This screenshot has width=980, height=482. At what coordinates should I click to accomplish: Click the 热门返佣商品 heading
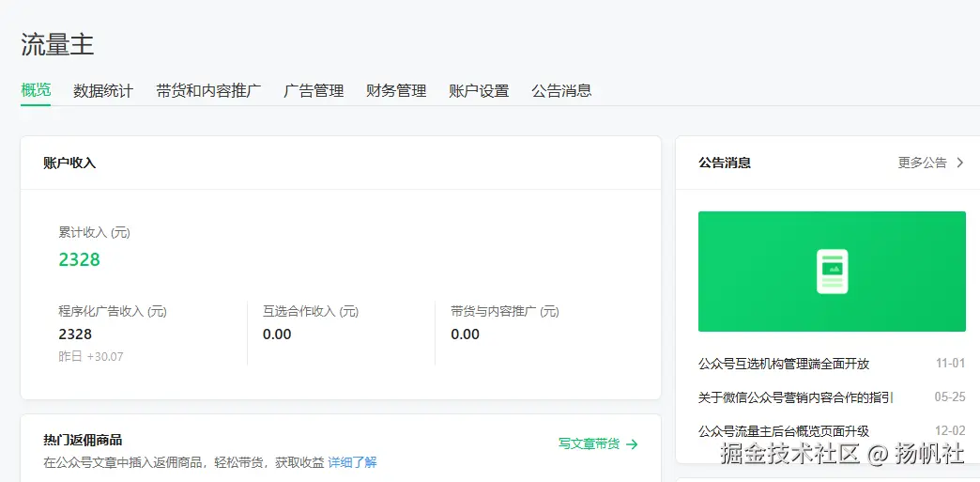[83, 440]
